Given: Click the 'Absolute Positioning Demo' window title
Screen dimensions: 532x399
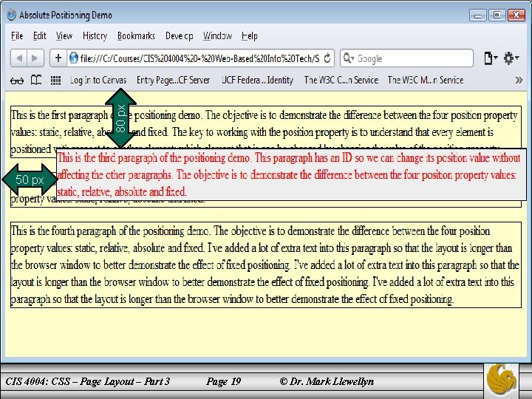Looking at the screenshot, I should [66, 16].
